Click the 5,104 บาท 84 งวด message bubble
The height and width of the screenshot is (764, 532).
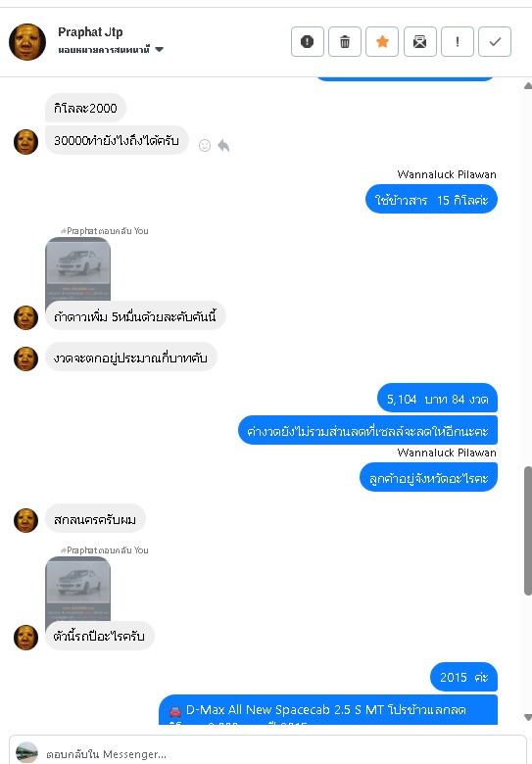pyautogui.click(x=438, y=399)
